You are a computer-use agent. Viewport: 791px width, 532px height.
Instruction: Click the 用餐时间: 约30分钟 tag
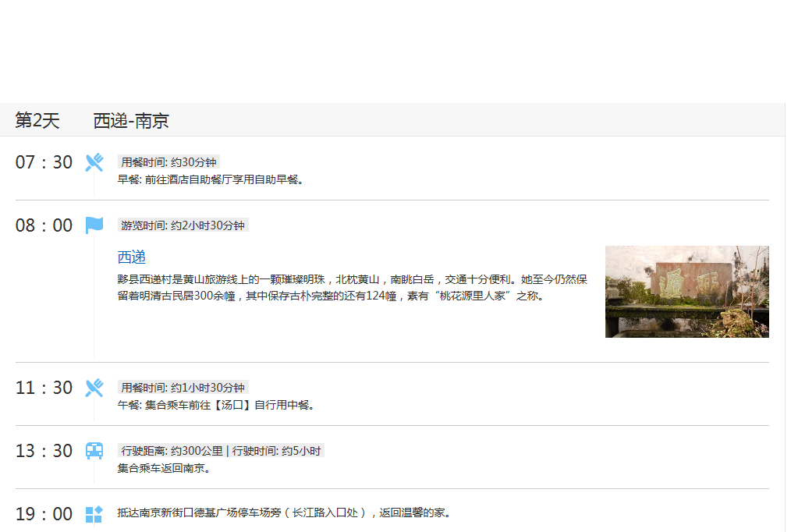coord(168,162)
